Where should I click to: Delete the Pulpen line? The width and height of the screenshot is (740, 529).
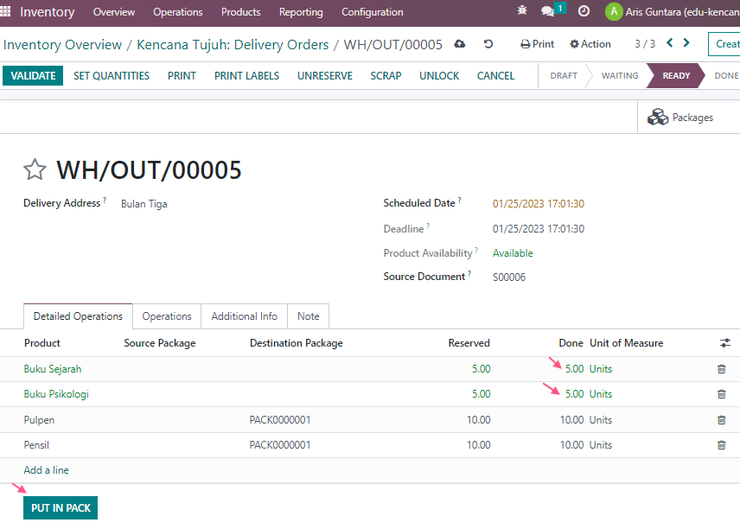[x=721, y=420]
